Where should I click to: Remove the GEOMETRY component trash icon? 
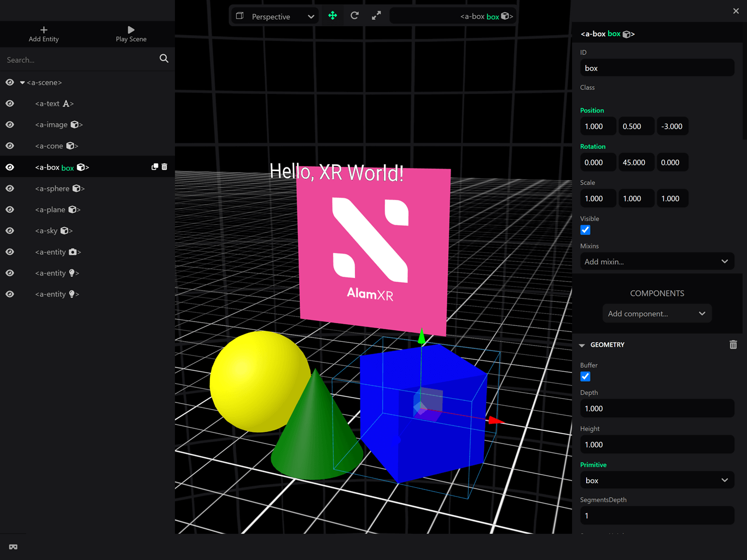[x=733, y=345]
